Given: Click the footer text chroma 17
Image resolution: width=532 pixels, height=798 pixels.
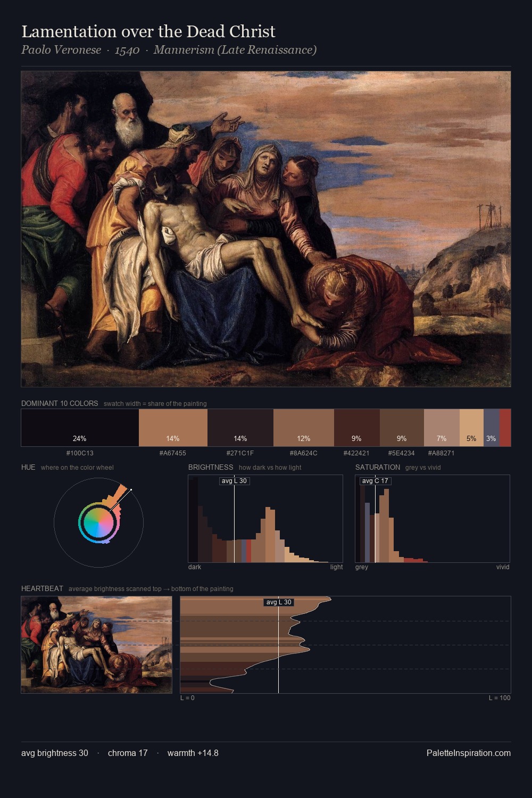Looking at the screenshot, I should point(128,753).
